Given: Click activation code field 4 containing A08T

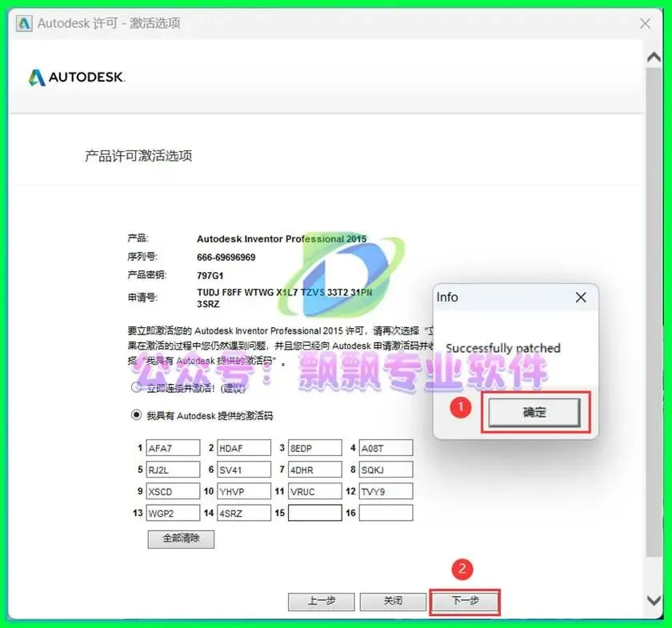Looking at the screenshot, I should (x=386, y=447).
